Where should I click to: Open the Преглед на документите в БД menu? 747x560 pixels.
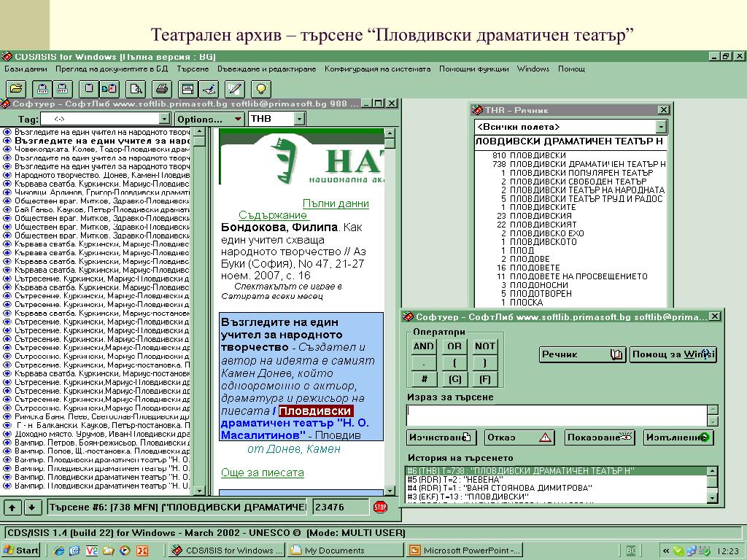point(112,69)
